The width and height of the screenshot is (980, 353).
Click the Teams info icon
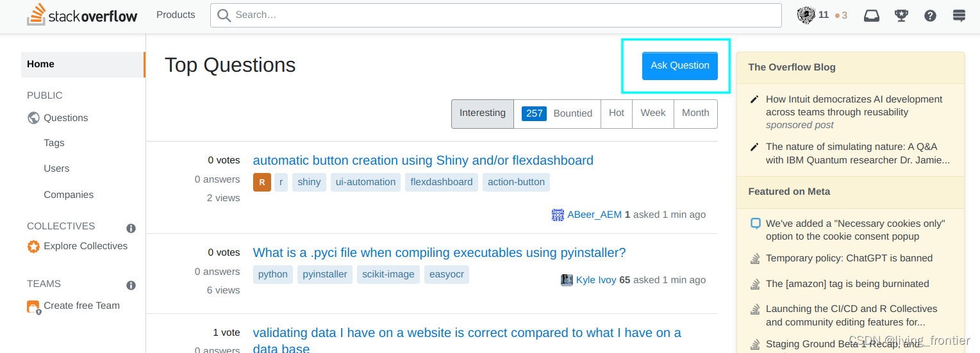tap(131, 285)
